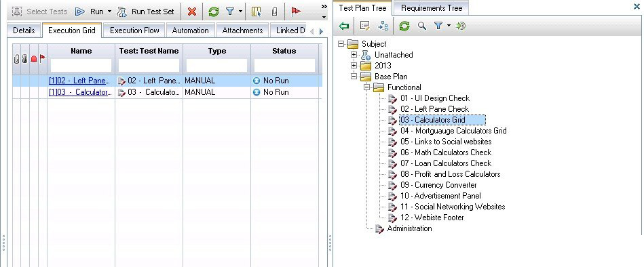The width and height of the screenshot is (644, 267).
Task: Click the tab strip left arrow
Action: click(x=311, y=31)
